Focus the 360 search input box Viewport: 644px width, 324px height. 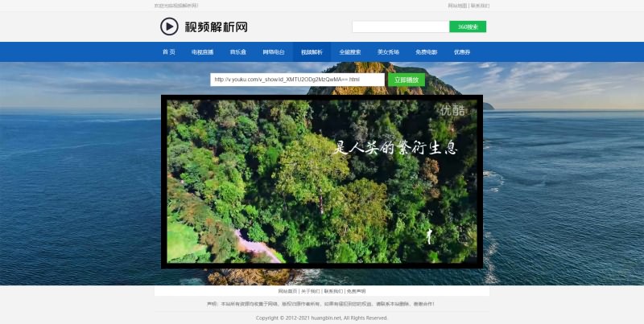(401, 27)
